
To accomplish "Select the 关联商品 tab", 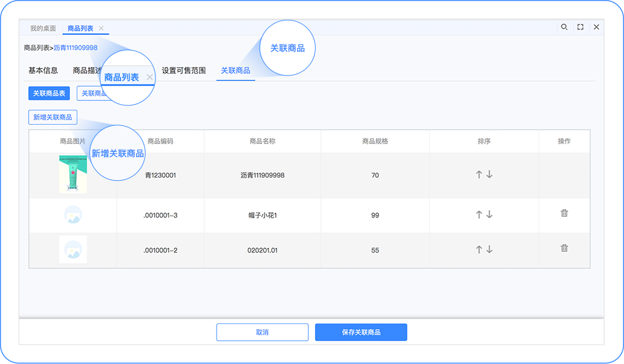I will (x=235, y=70).
